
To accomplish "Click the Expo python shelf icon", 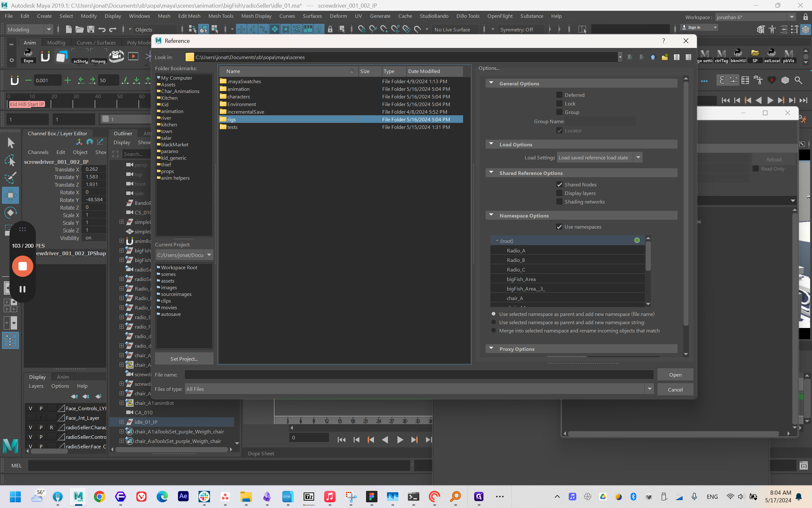I will click(29, 56).
